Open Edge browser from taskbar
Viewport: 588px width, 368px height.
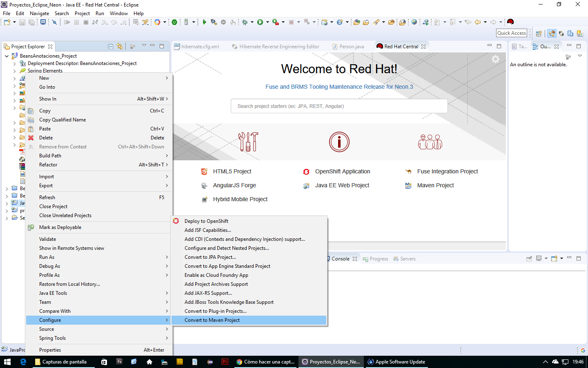(23, 362)
